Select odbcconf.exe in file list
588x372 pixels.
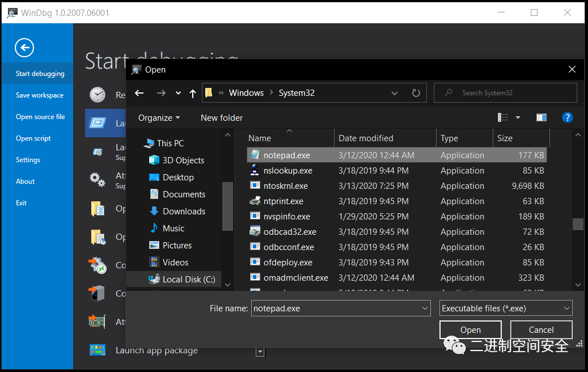click(397, 247)
